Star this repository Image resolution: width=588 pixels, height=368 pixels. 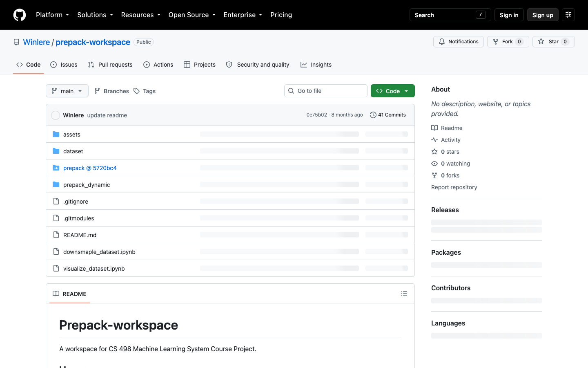pyautogui.click(x=554, y=42)
